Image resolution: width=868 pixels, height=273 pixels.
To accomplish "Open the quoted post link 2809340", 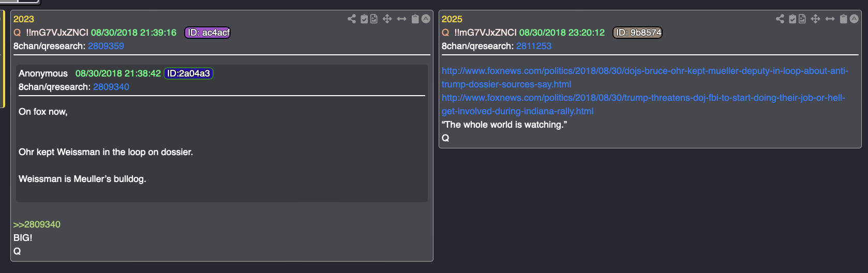I will click(x=111, y=87).
